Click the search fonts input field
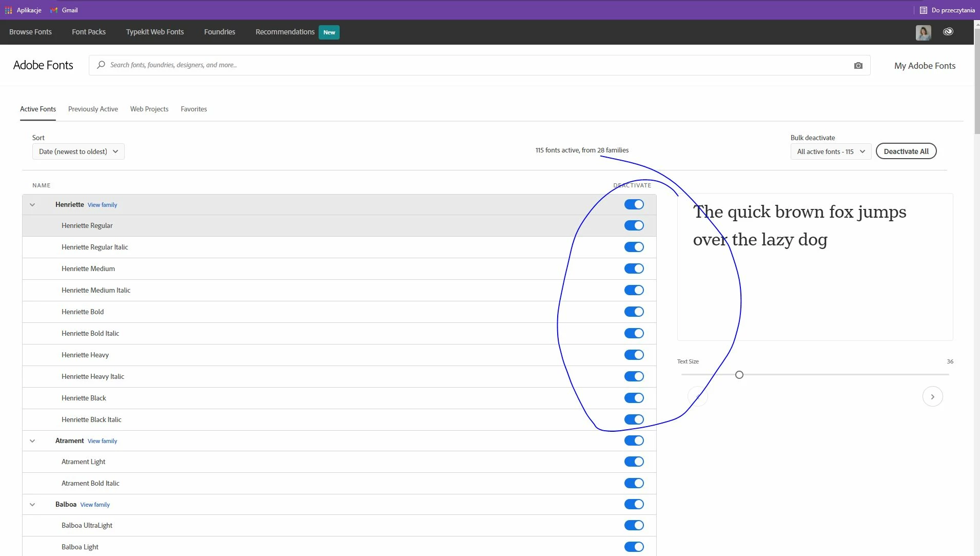 [479, 65]
